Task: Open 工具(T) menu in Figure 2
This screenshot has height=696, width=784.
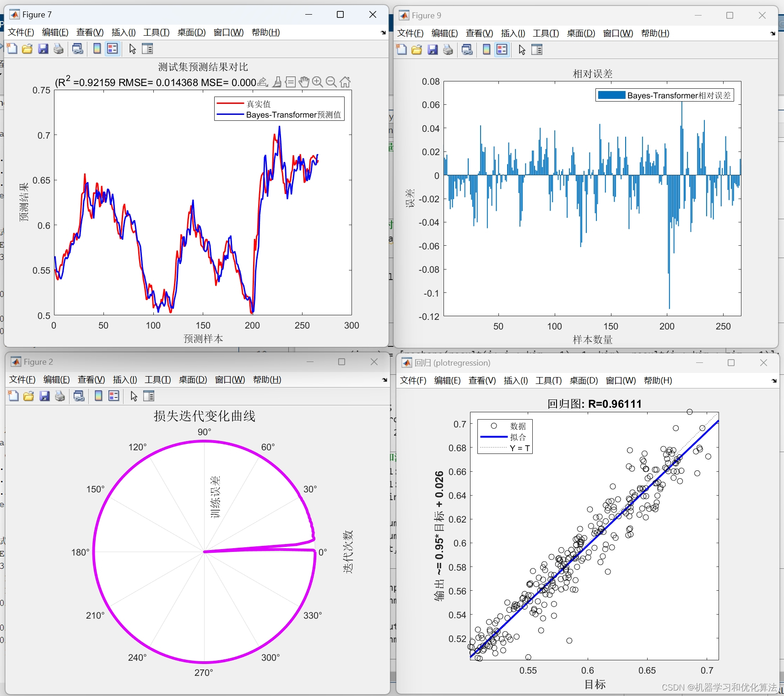Action: click(x=158, y=380)
